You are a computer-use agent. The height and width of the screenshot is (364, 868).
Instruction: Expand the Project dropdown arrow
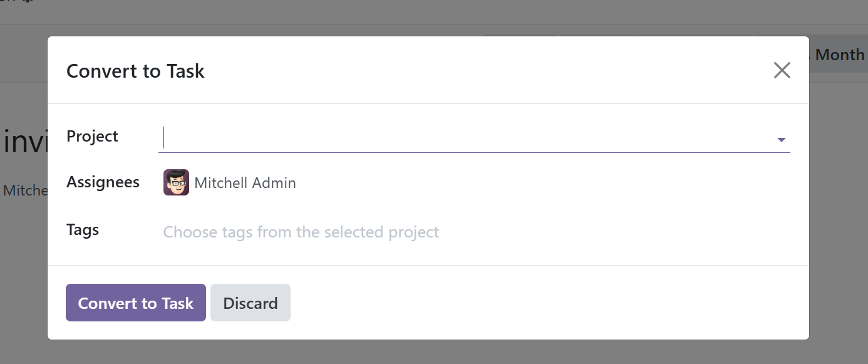[781, 140]
